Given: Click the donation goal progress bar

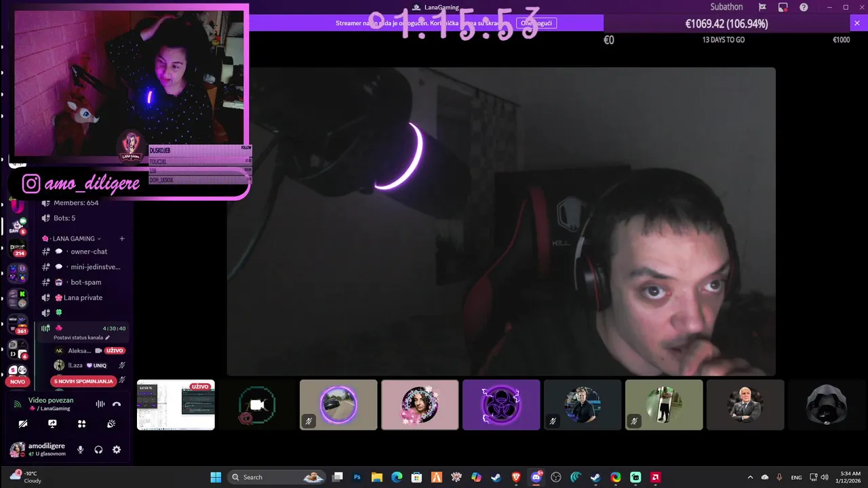Looking at the screenshot, I should [x=726, y=23].
